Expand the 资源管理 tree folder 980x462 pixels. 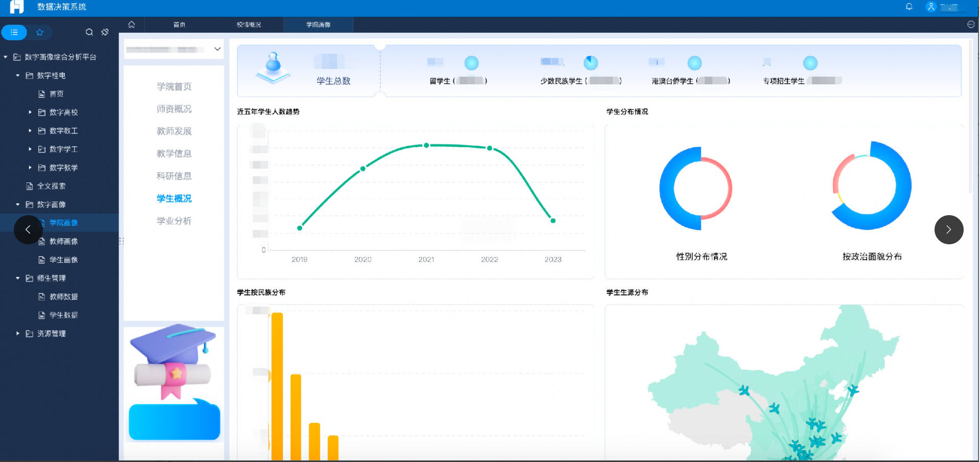[x=18, y=334]
